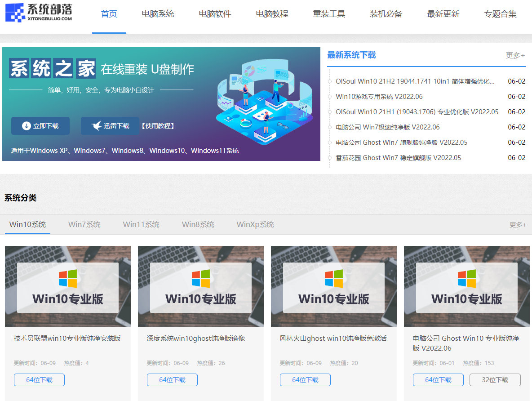
Task: Open the 风林火山 Win10专业版 thumbnail
Action: point(334,286)
